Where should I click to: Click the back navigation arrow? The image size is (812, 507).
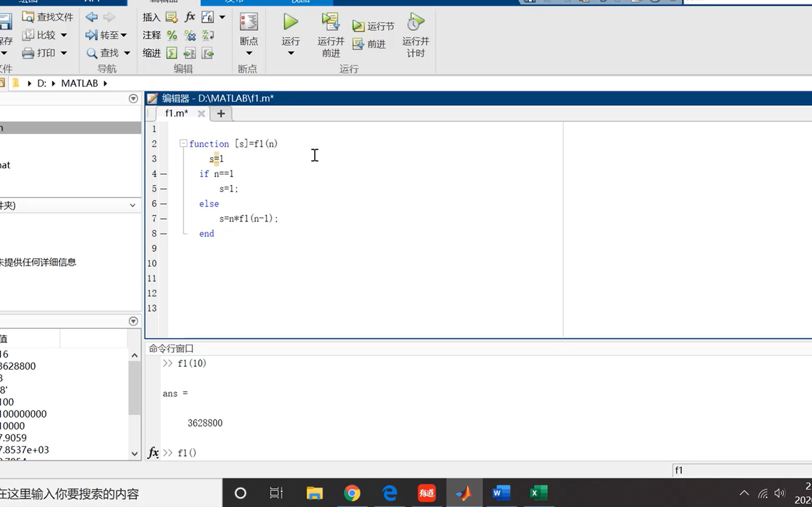pos(91,17)
